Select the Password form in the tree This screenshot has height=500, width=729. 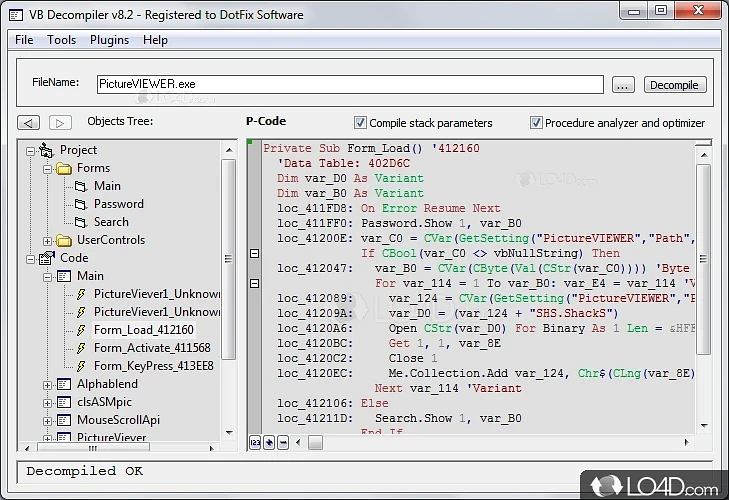coord(119,204)
